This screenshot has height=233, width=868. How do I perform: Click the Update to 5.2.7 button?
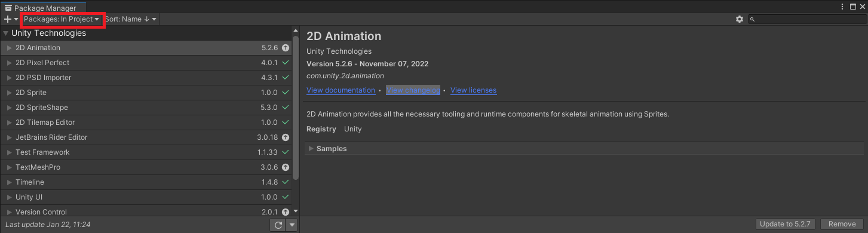coord(786,224)
